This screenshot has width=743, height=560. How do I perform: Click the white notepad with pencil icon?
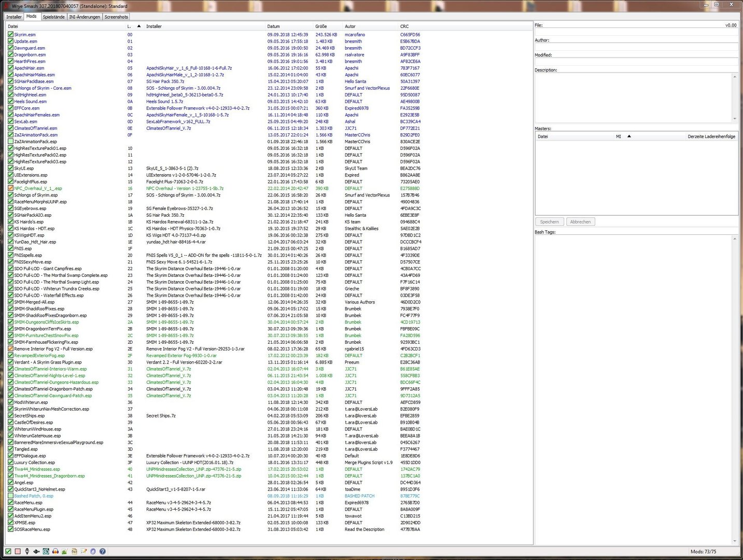click(x=83, y=551)
